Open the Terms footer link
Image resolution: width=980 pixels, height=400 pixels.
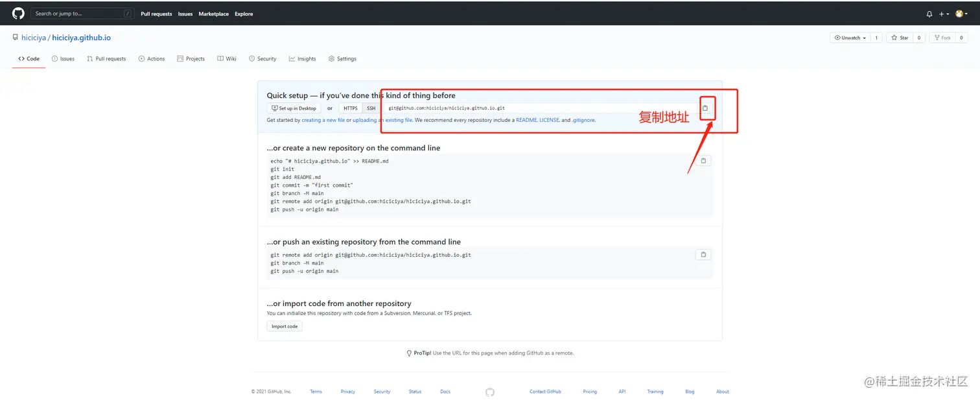[316, 392]
